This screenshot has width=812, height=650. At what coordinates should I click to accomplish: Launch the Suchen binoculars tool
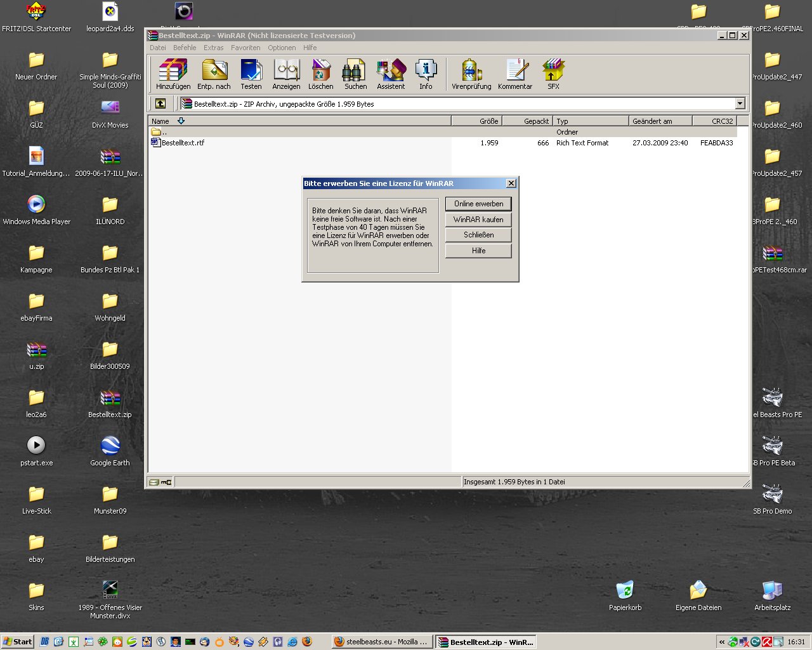pos(355,74)
